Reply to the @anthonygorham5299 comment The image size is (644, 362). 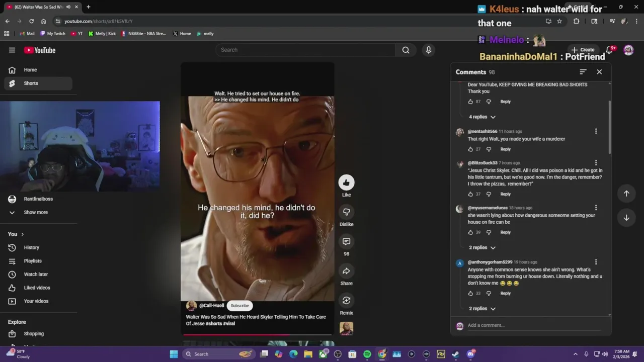click(x=505, y=293)
